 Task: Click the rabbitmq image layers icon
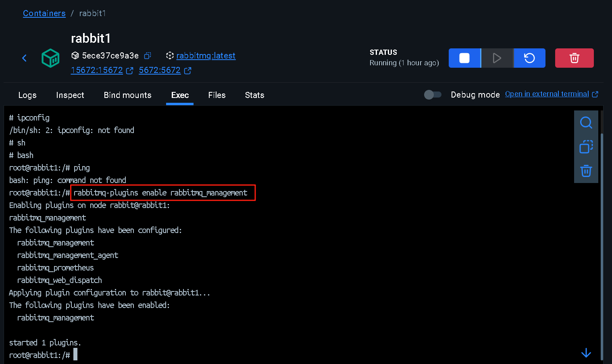coord(170,56)
